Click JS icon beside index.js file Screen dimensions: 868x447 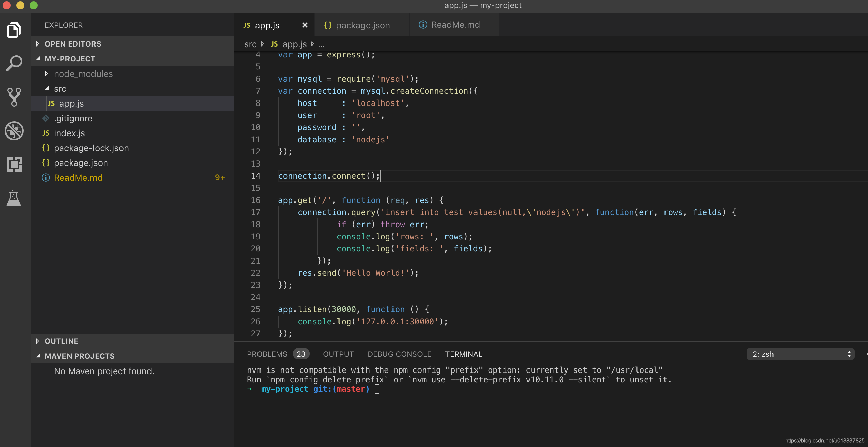[x=46, y=133]
